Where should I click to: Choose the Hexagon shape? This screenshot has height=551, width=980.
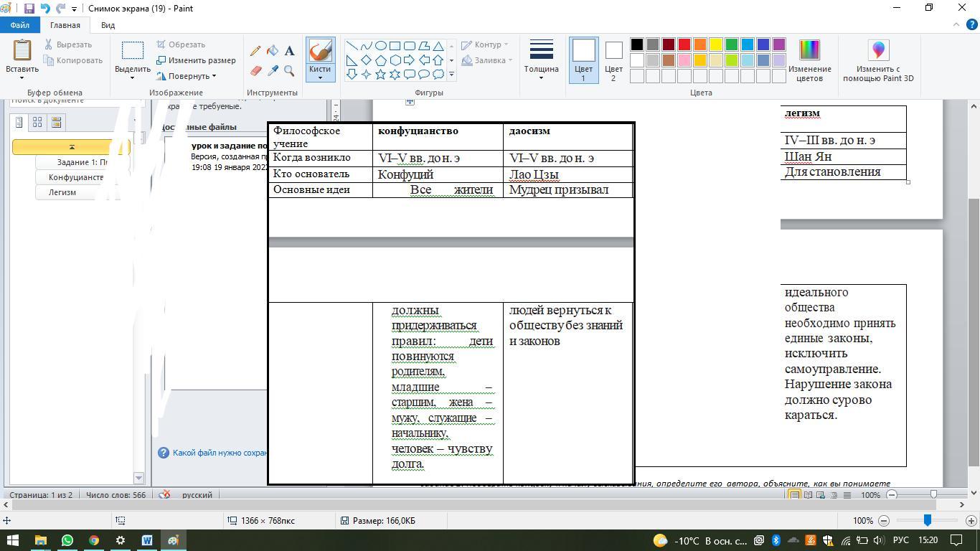point(395,60)
